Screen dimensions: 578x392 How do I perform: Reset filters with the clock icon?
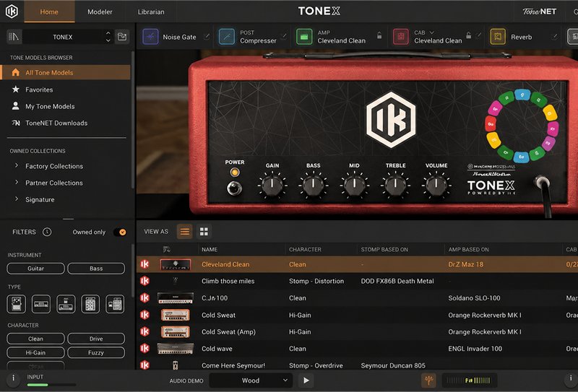[47, 232]
